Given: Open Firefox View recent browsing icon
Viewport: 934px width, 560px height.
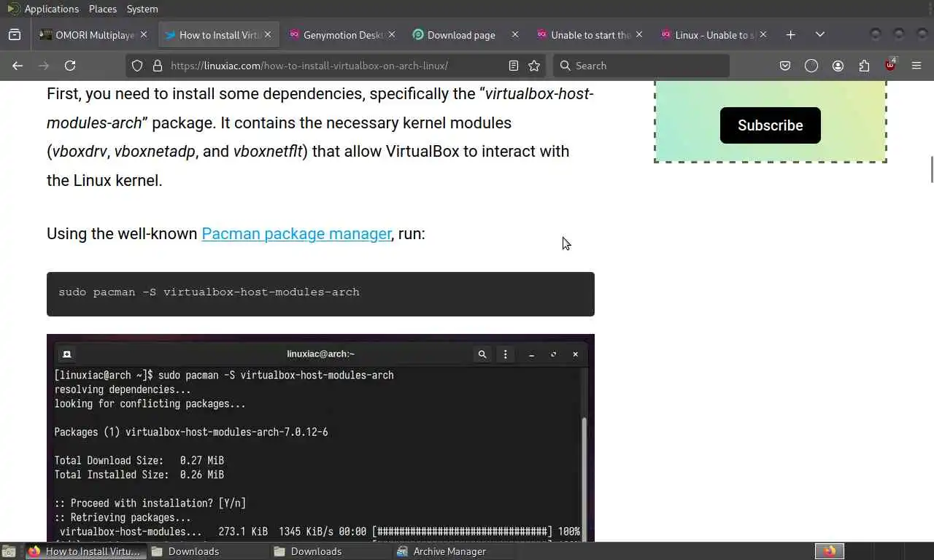Looking at the screenshot, I should [15, 34].
